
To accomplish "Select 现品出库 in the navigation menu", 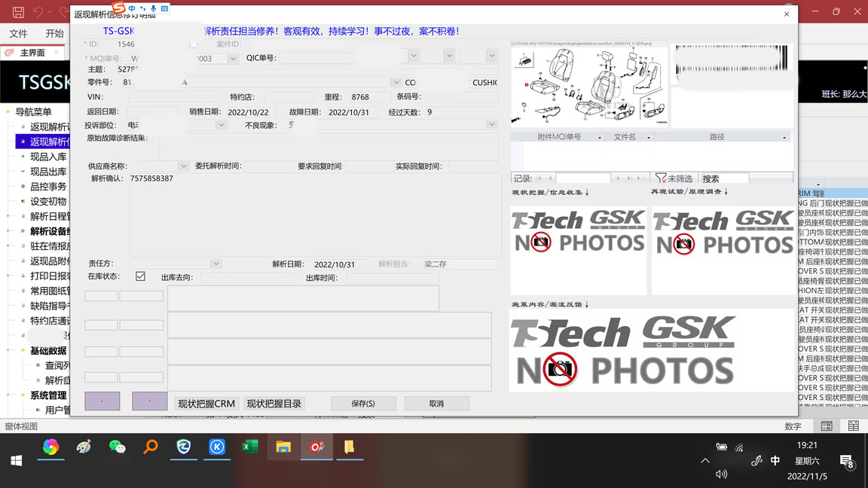I will point(48,172).
